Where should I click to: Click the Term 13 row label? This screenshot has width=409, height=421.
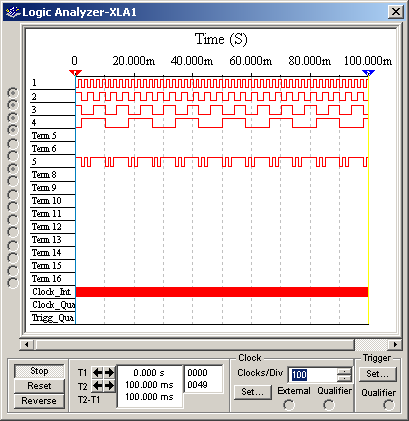[x=47, y=240]
